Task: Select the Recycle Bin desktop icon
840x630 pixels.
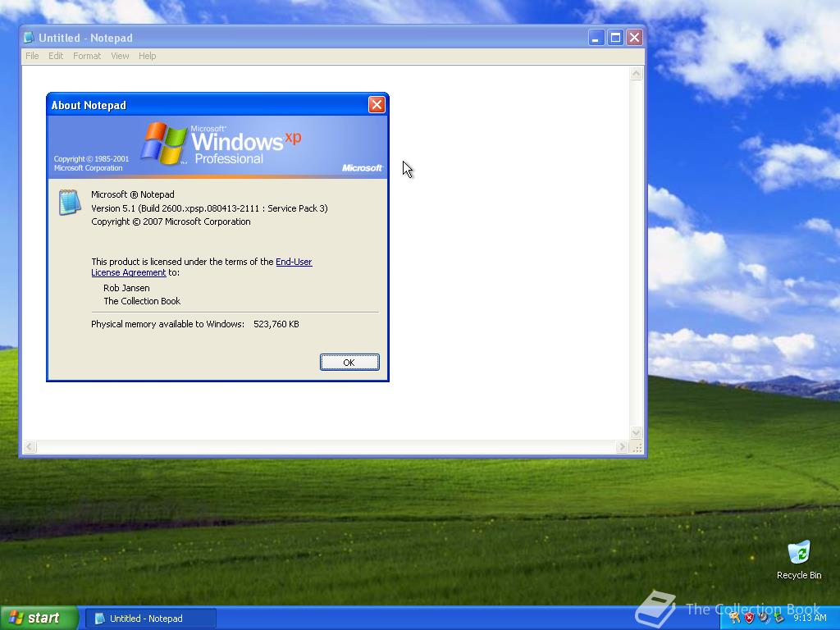Action: click(x=799, y=559)
